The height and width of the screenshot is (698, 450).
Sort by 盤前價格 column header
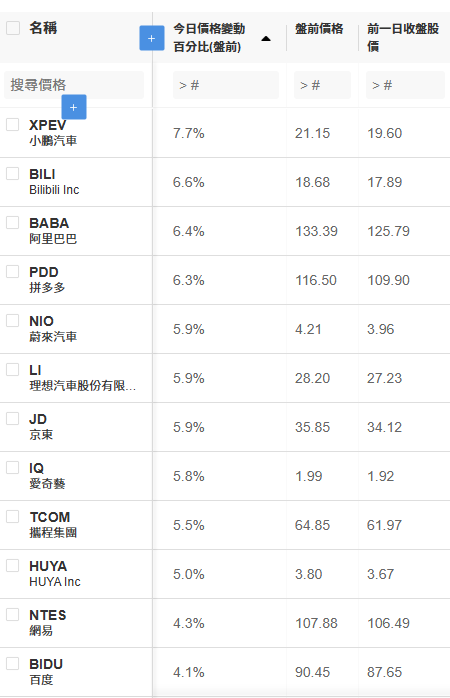click(x=319, y=29)
